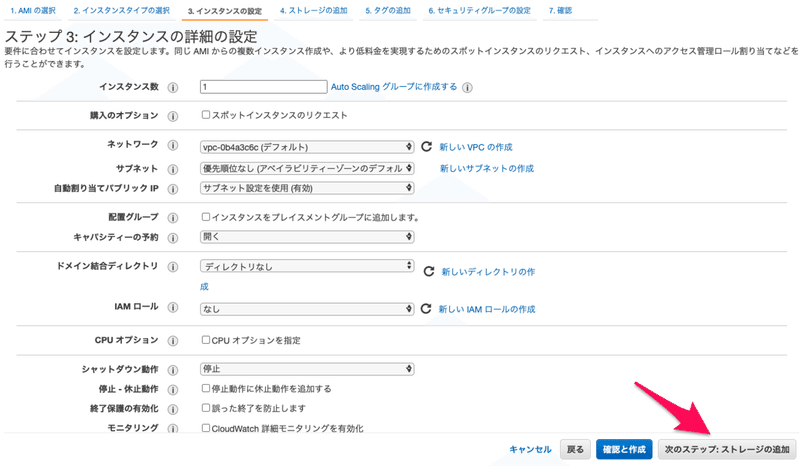Click the インスタンス数 input field

(263, 87)
